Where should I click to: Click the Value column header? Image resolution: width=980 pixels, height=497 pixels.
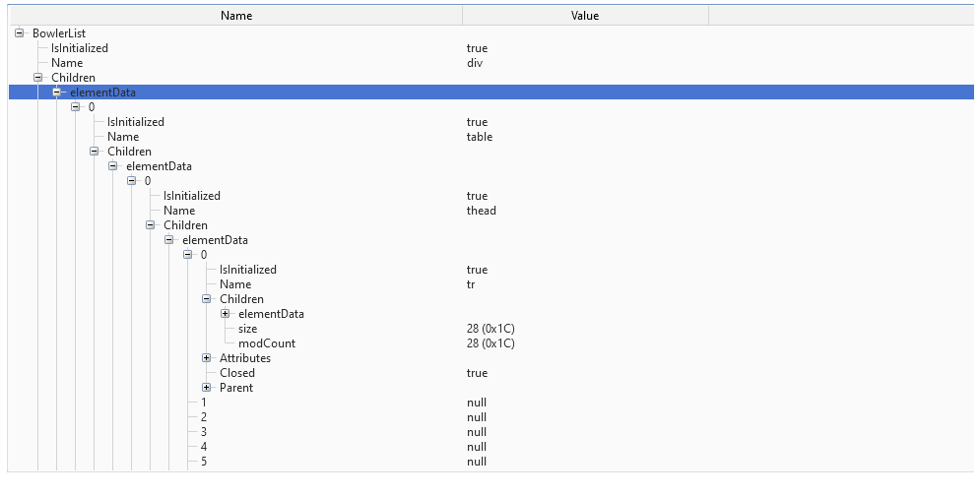pyautogui.click(x=585, y=16)
